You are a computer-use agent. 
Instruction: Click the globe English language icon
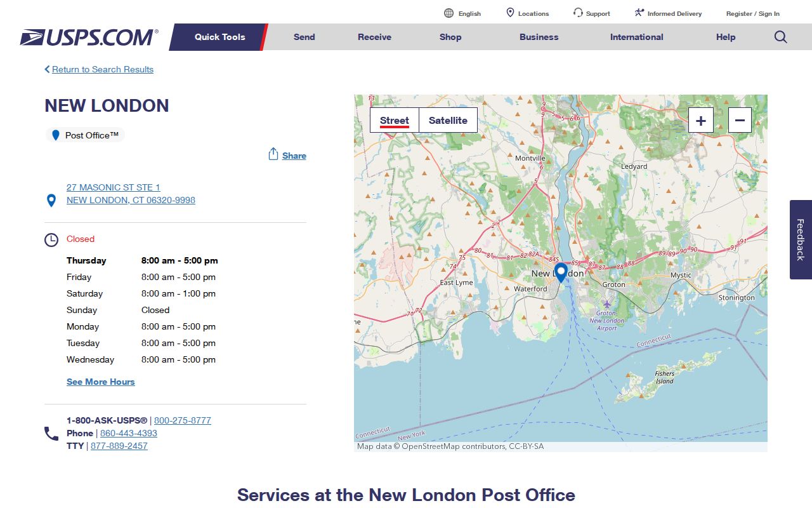click(x=449, y=13)
